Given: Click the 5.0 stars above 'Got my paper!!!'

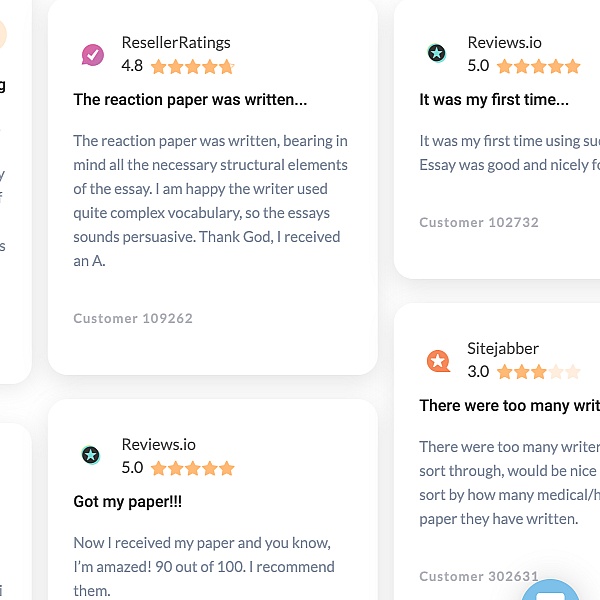Looking at the screenshot, I should tap(193, 468).
